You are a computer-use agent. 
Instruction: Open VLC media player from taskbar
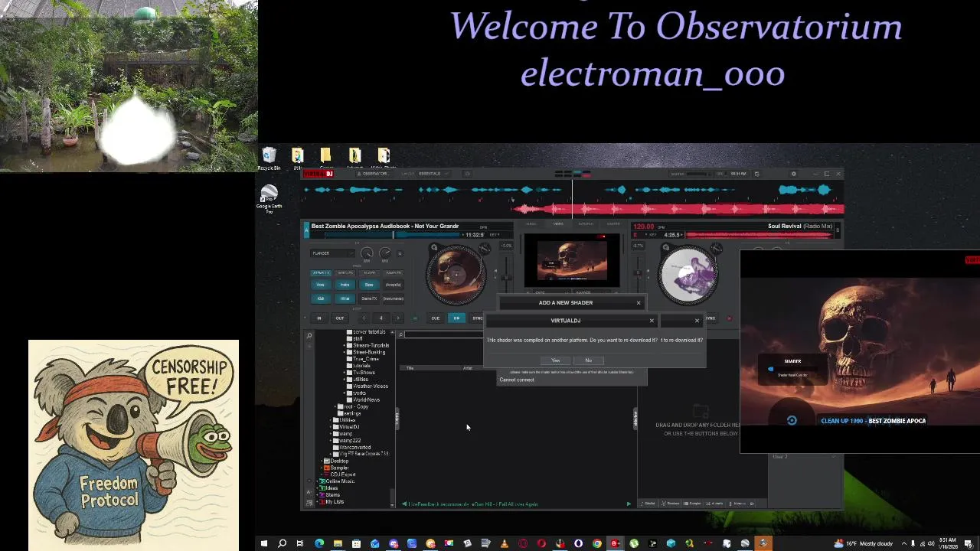(x=505, y=543)
